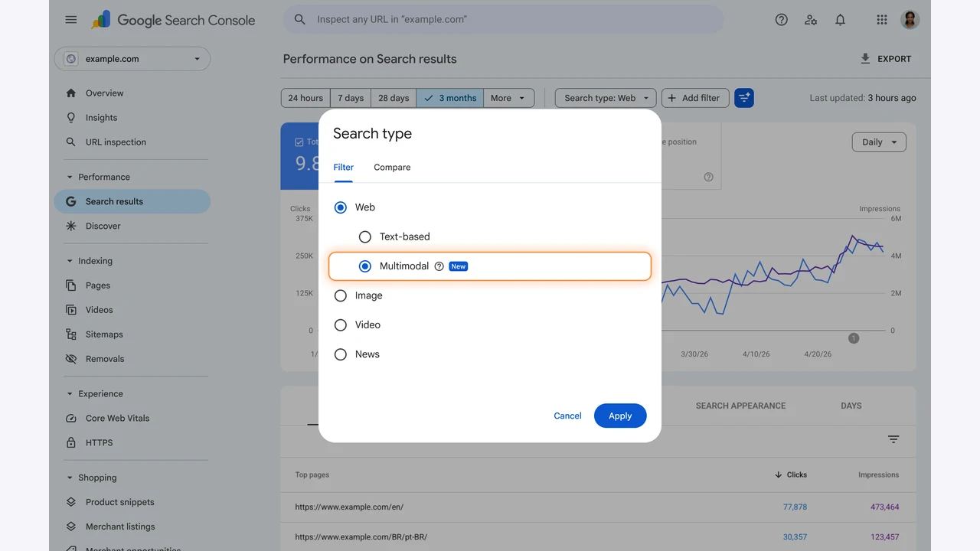The image size is (980, 551).
Task: Apply the search type selection
Action: pyautogui.click(x=620, y=416)
